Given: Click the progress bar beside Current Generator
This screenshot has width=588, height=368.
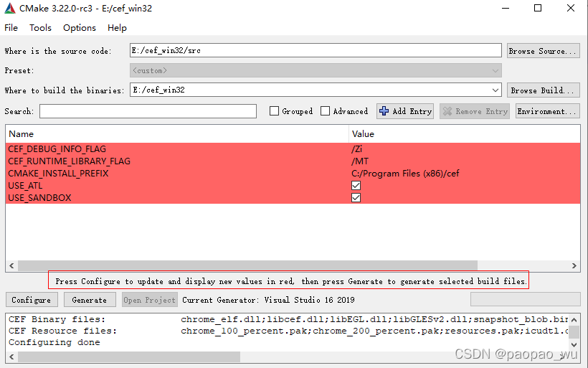Looking at the screenshot, I should coord(526,299).
